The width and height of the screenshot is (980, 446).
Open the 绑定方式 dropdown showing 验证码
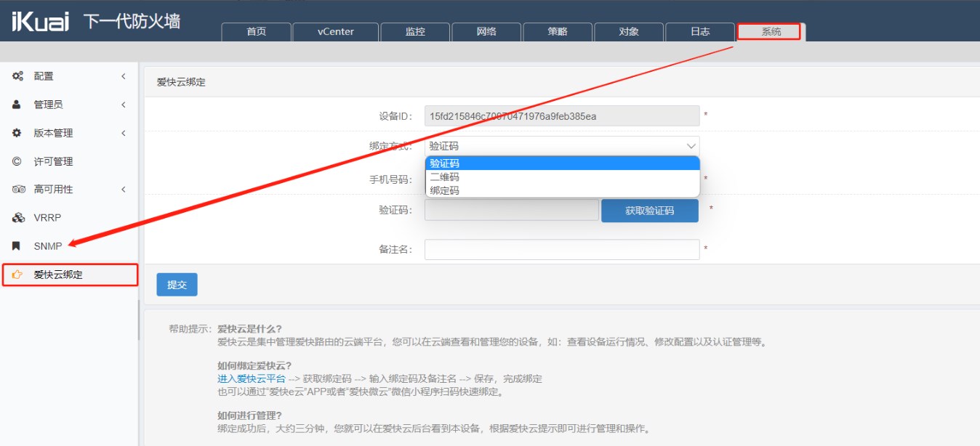tap(562, 146)
